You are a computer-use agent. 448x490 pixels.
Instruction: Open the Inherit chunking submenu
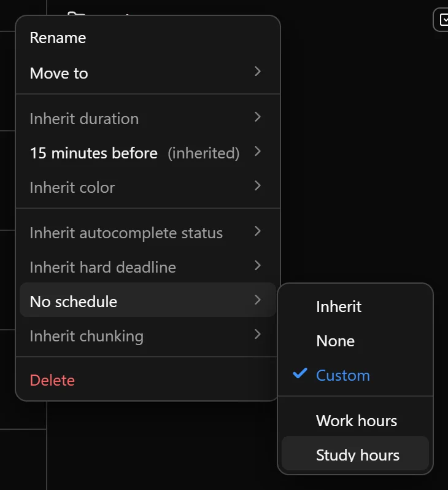tap(147, 336)
